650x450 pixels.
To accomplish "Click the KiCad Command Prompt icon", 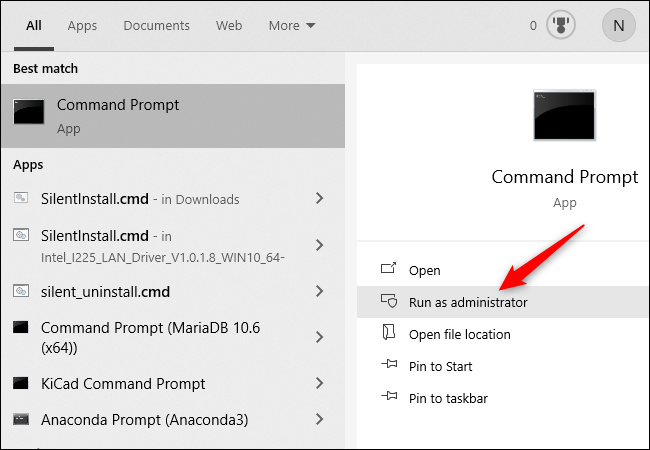I will pyautogui.click(x=20, y=383).
